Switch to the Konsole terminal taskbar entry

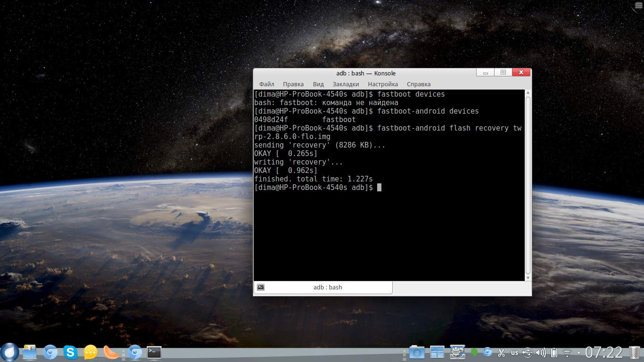click(x=154, y=352)
